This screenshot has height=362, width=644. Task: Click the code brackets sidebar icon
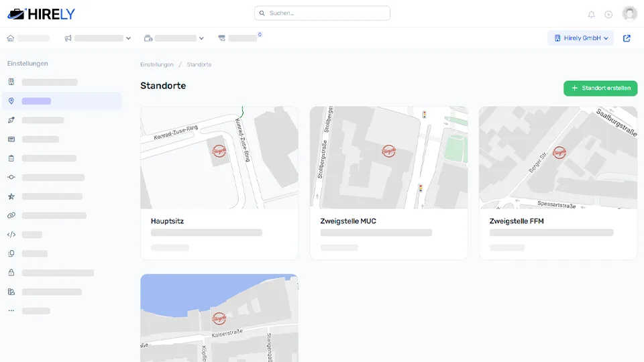[x=11, y=235]
